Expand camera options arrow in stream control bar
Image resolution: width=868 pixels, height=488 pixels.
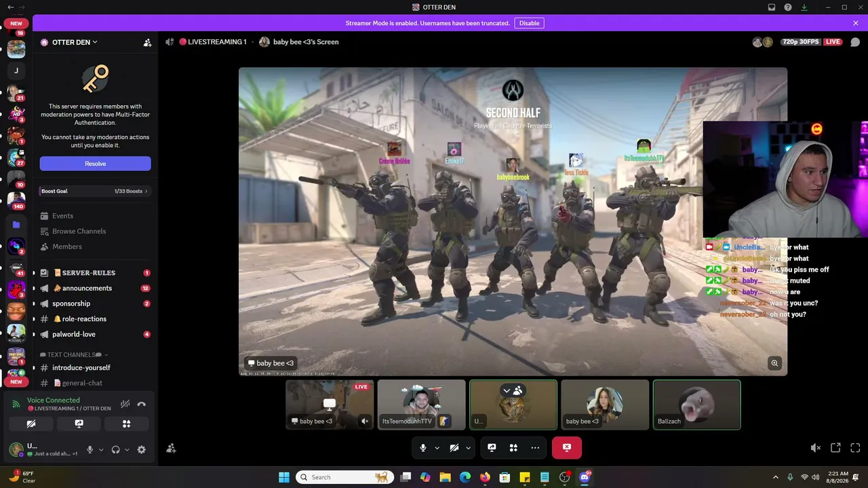pyautogui.click(x=468, y=448)
